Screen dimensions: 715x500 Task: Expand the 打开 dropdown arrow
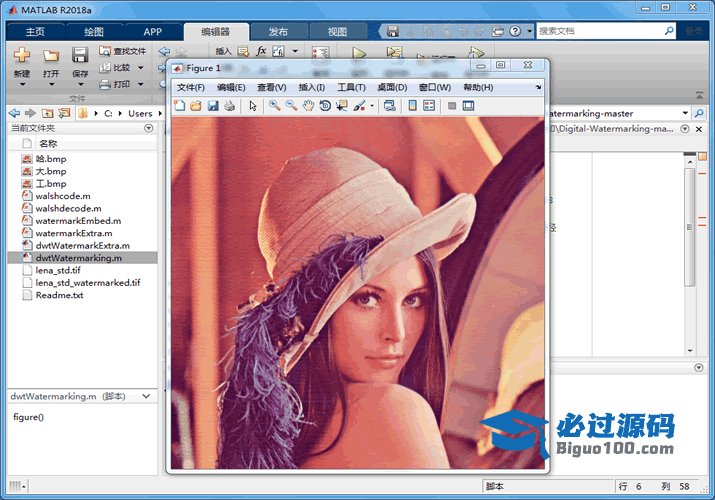point(52,85)
